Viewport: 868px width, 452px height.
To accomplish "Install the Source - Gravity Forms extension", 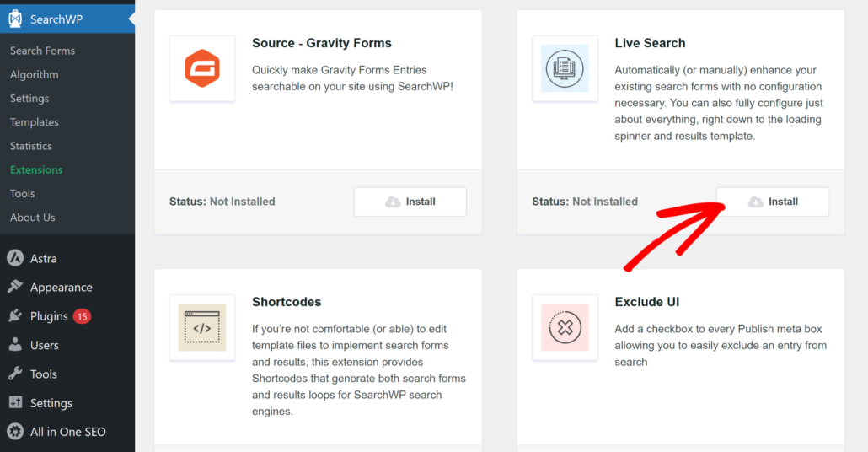I will pos(410,202).
